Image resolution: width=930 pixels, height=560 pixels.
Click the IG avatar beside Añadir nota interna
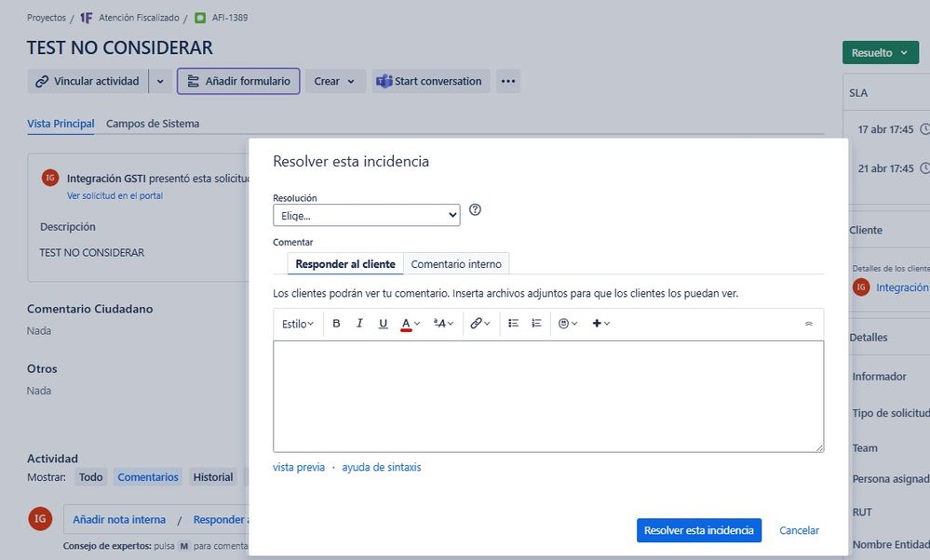(40, 519)
